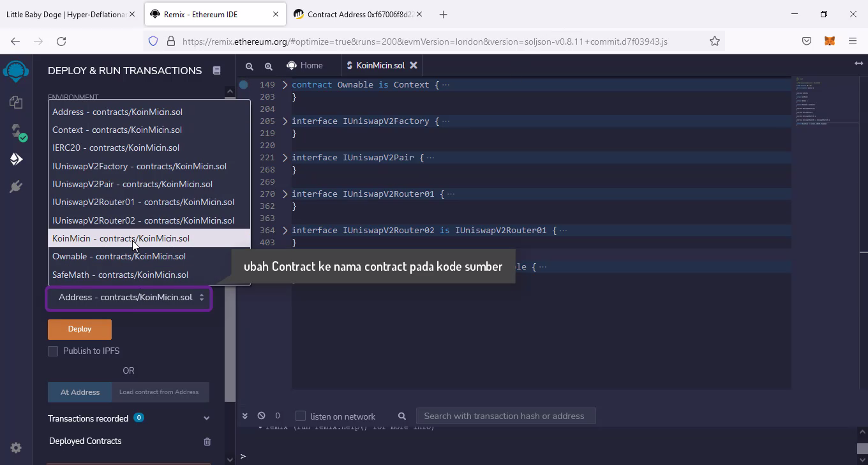
Task: Open the Plugin manager plug icon
Action: tap(16, 187)
